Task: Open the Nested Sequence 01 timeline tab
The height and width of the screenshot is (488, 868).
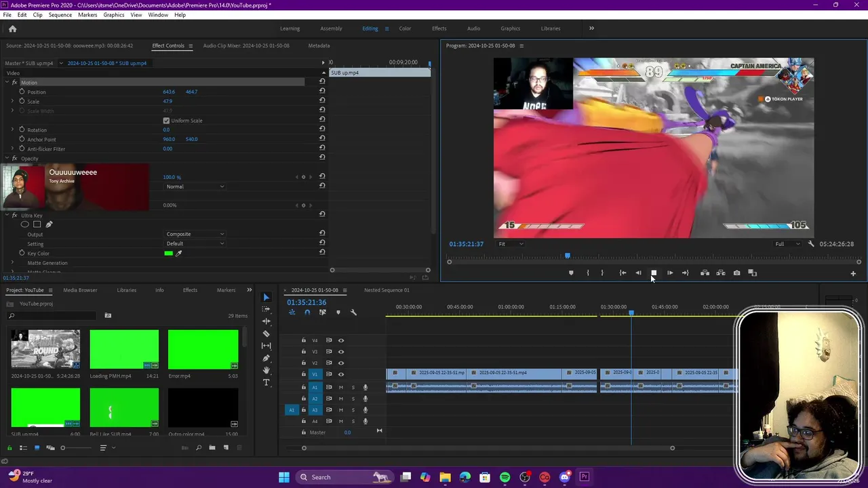Action: tap(387, 290)
